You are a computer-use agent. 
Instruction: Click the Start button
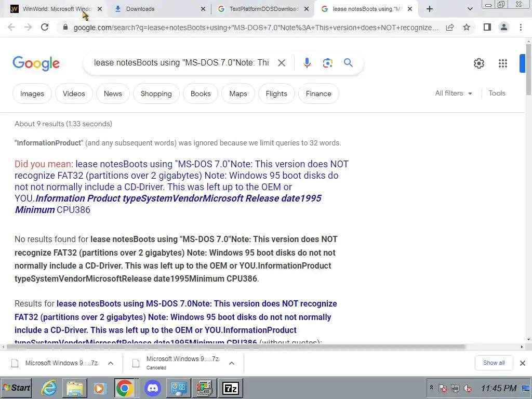(16, 388)
